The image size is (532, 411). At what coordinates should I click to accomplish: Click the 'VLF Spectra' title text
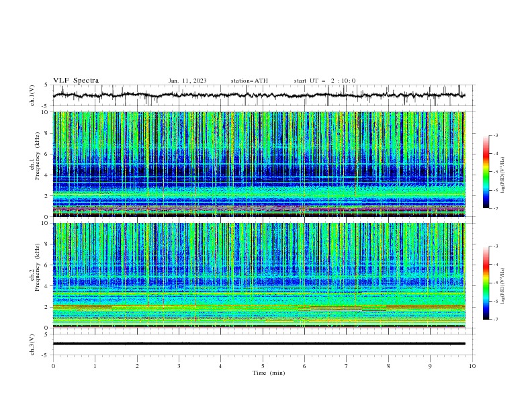76,81
